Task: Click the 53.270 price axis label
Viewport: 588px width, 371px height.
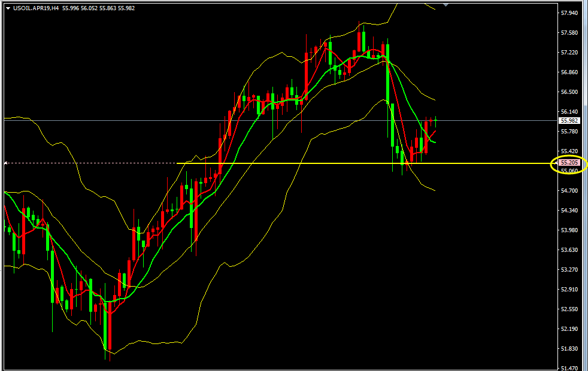Action: point(569,270)
